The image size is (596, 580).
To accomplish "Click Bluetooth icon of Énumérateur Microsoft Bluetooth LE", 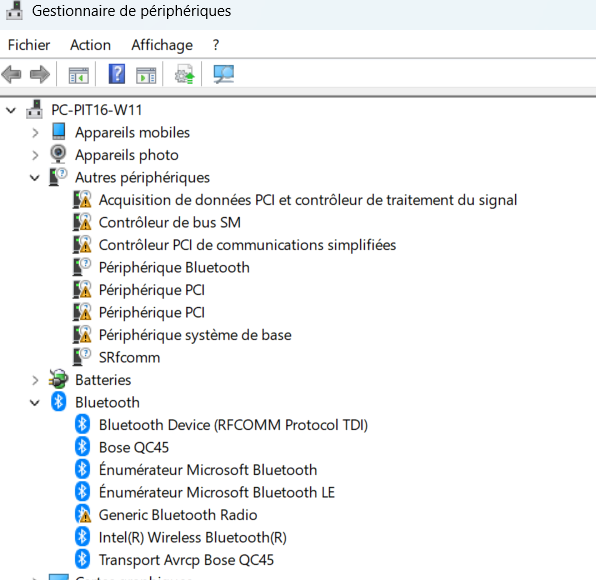I will click(82, 491).
